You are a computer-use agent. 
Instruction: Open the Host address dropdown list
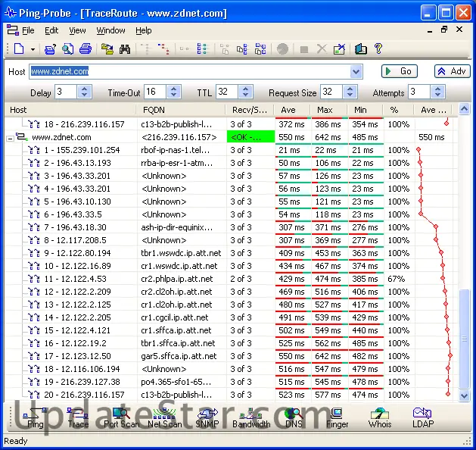pos(356,72)
